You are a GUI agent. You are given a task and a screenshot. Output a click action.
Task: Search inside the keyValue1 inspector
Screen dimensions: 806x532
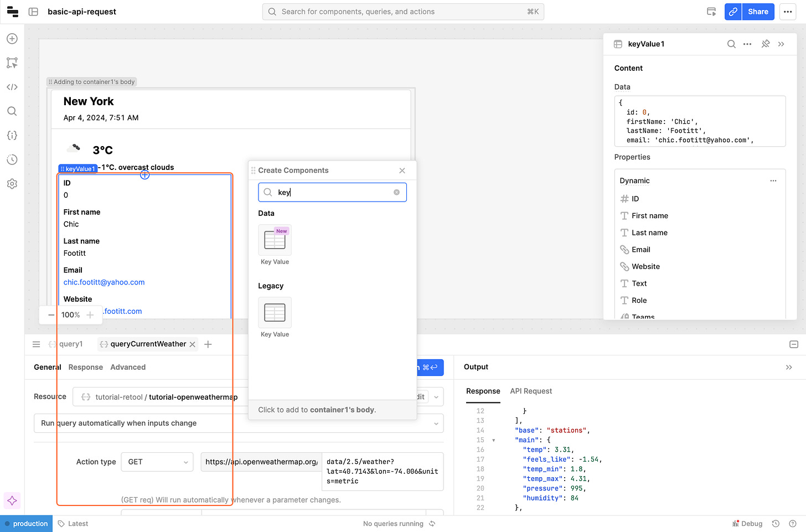[731, 44]
